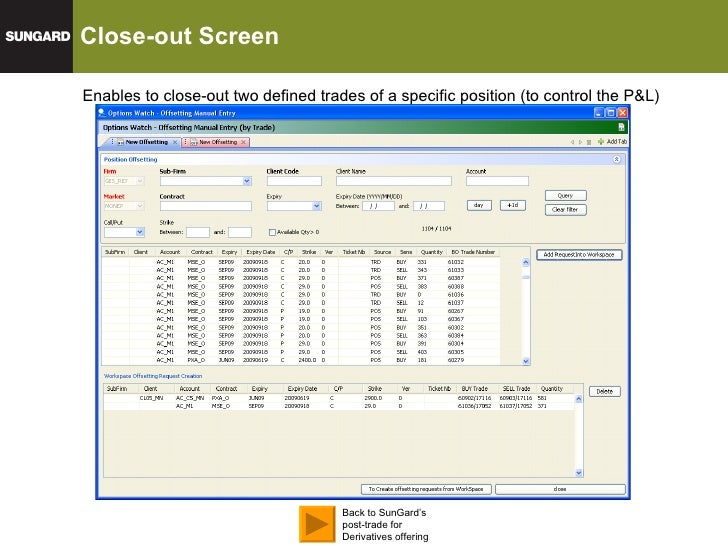The height and width of the screenshot is (546, 728).
Task: Open the Expiry dropdown
Action: (x=317, y=206)
